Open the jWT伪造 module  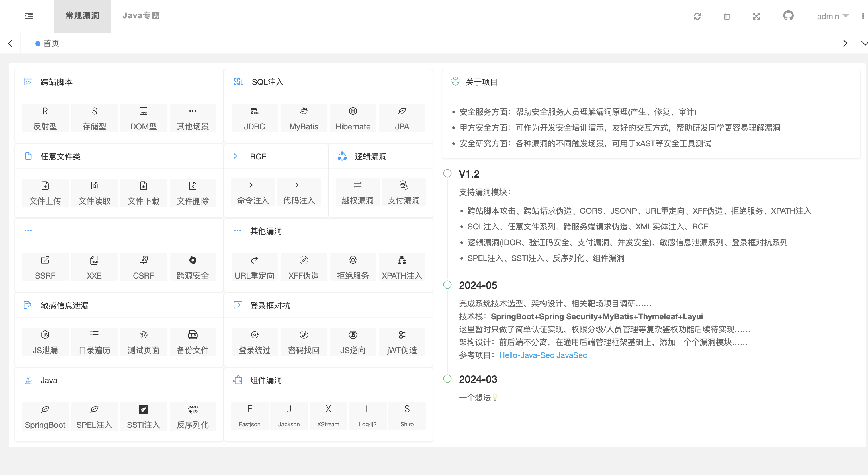point(402,342)
